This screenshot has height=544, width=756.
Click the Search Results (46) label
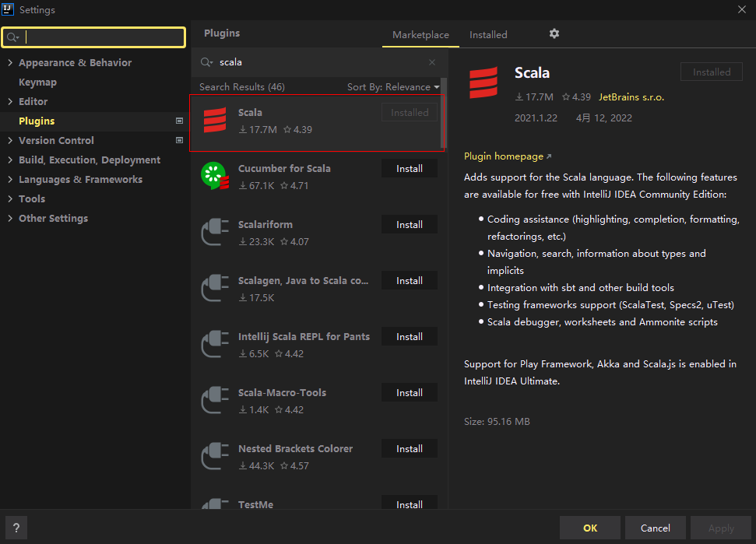click(x=242, y=86)
